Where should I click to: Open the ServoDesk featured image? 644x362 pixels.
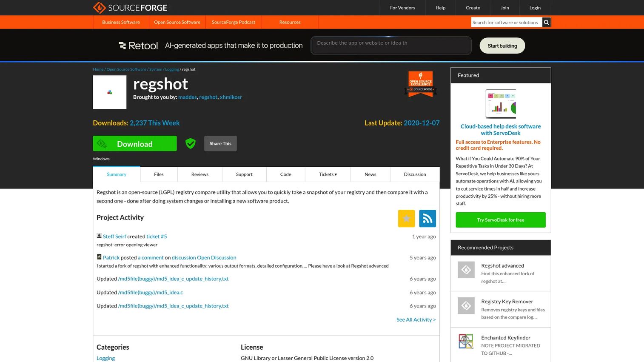tap(501, 104)
